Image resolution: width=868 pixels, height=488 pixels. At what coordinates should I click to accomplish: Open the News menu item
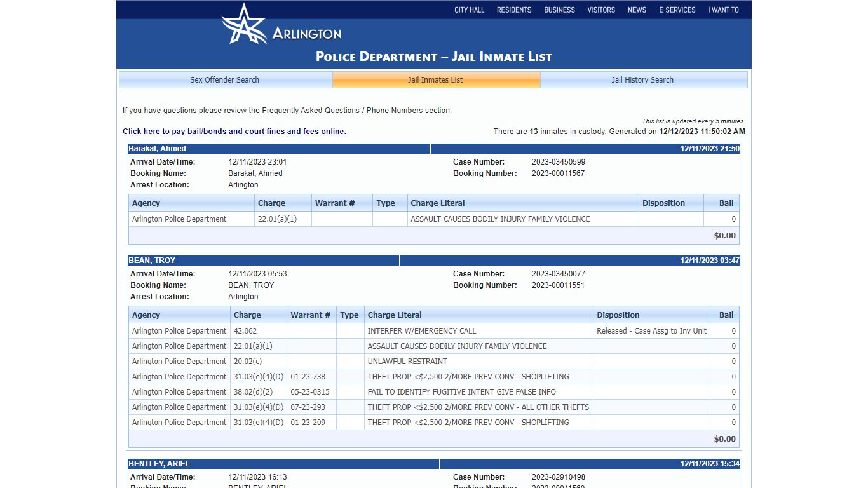637,10
